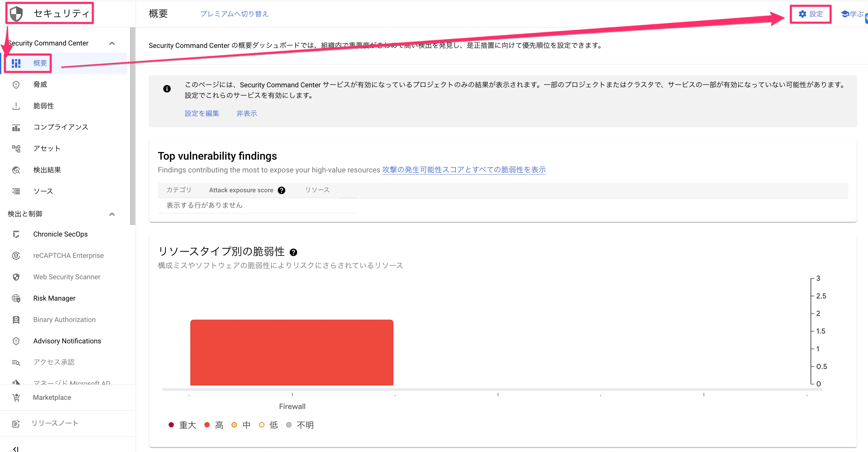
Task: Open Binary Authorization
Action: [x=63, y=320]
